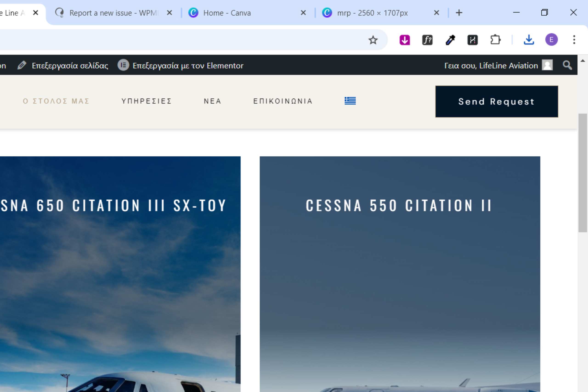588x392 pixels.
Task: Open ΥΠΗΡΕΣΙΕΣ menu item
Action: click(146, 101)
